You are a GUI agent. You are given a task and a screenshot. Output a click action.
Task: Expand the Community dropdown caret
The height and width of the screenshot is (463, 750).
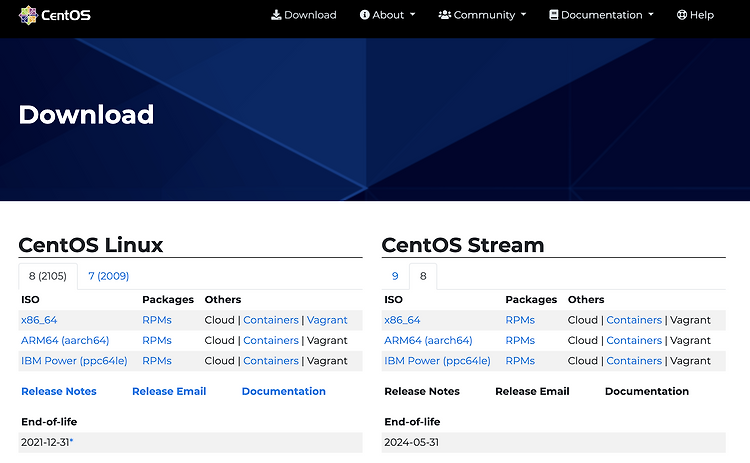[x=523, y=15]
